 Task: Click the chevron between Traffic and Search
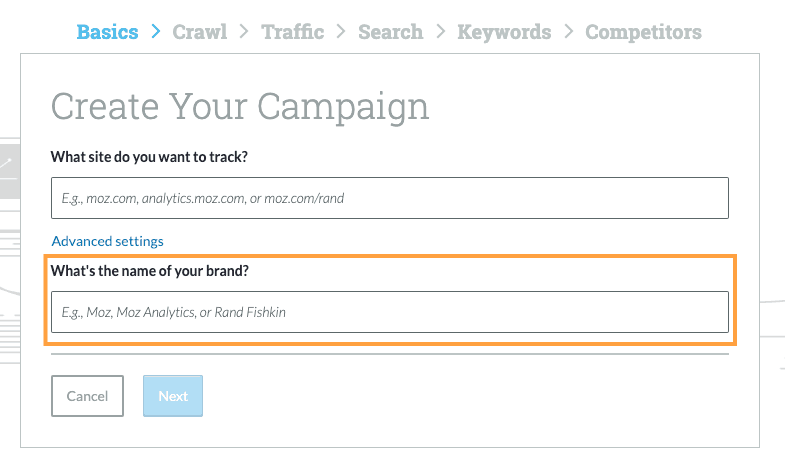pyautogui.click(x=341, y=32)
